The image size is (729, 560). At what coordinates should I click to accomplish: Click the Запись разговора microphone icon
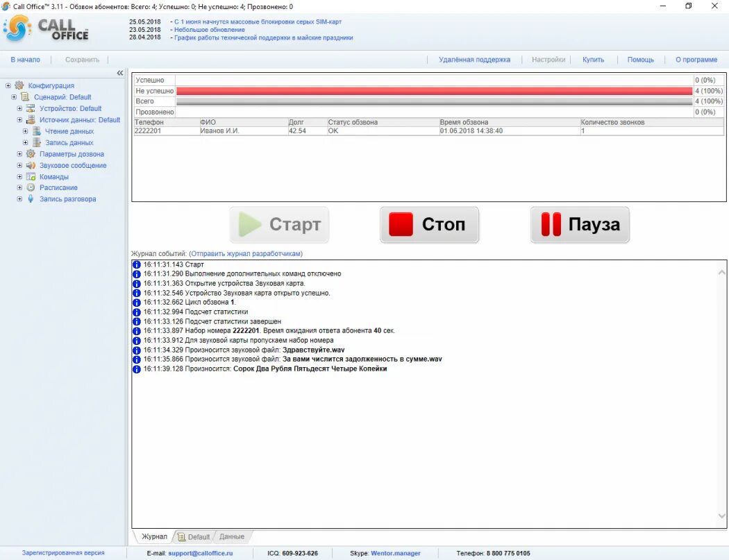click(x=31, y=199)
